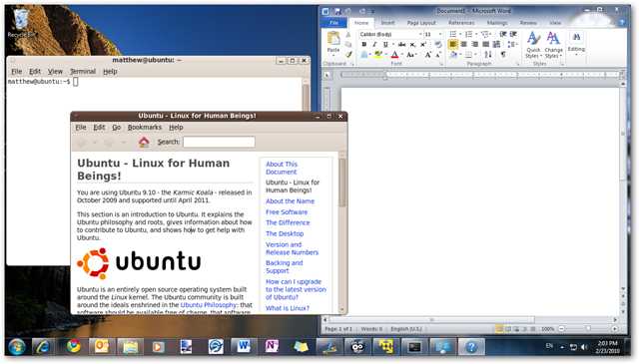
Task: Click the Search field in Ubuntu help
Action: (x=219, y=142)
